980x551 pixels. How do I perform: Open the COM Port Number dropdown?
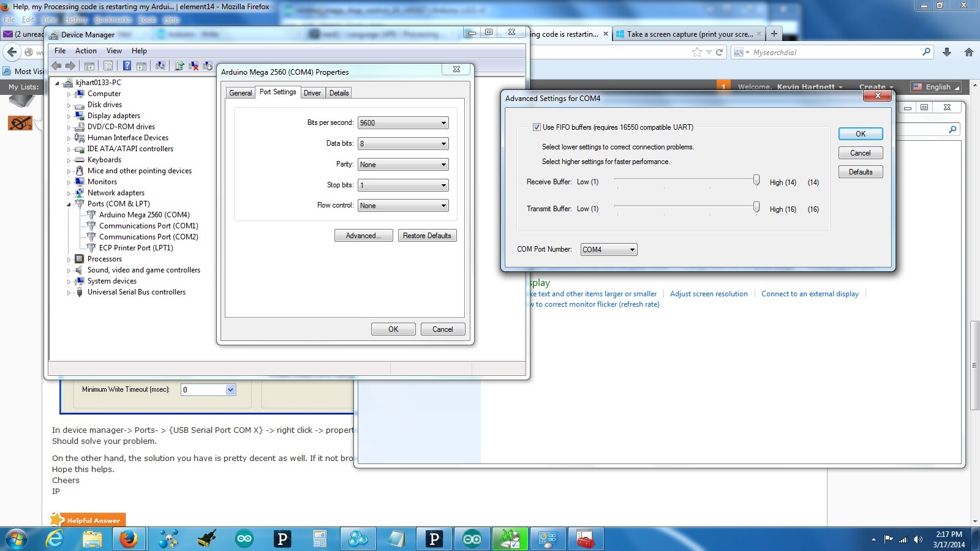(x=609, y=249)
